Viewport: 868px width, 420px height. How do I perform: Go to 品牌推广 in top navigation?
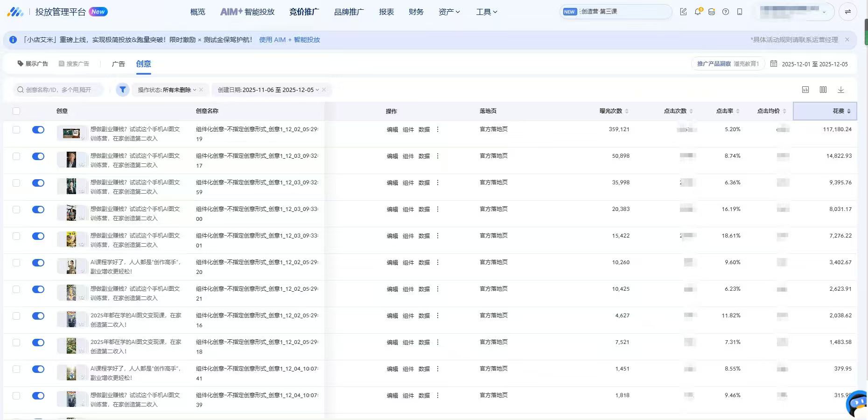point(349,12)
